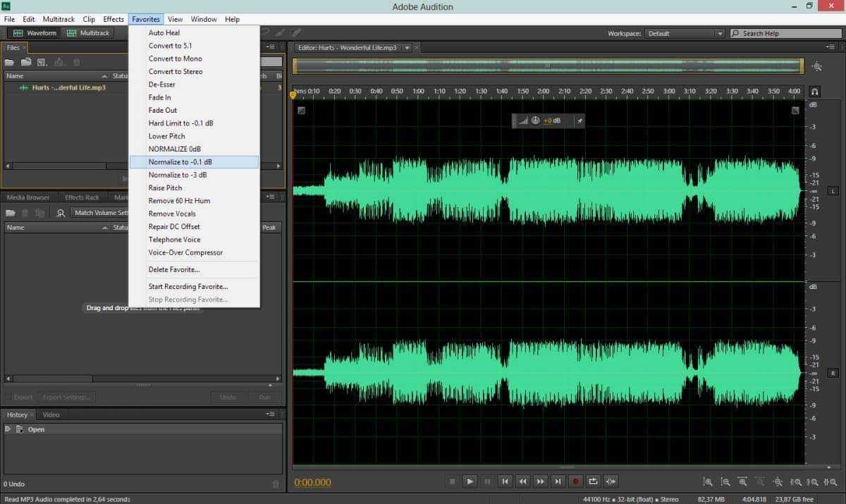Click the Export Settings... button
Viewport: 846px width, 504px height.
66,397
